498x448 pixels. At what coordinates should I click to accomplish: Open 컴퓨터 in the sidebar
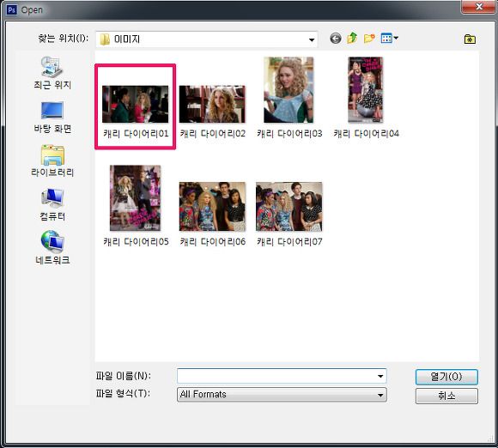pos(52,205)
